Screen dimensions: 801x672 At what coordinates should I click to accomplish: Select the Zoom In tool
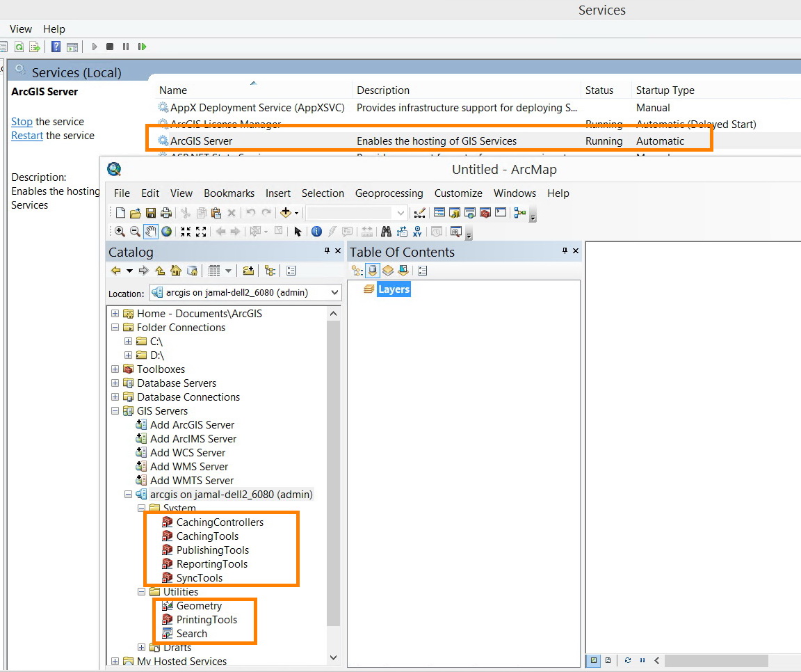120,232
